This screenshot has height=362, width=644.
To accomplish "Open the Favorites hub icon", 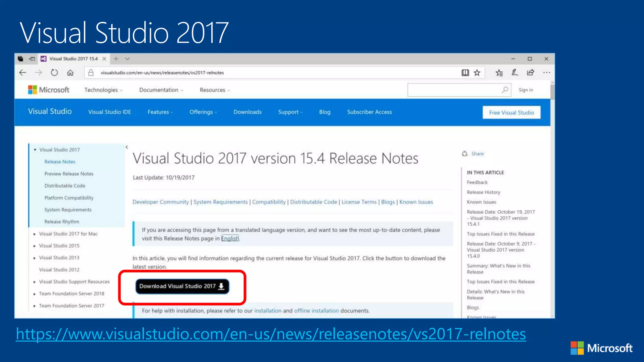I will click(x=499, y=73).
